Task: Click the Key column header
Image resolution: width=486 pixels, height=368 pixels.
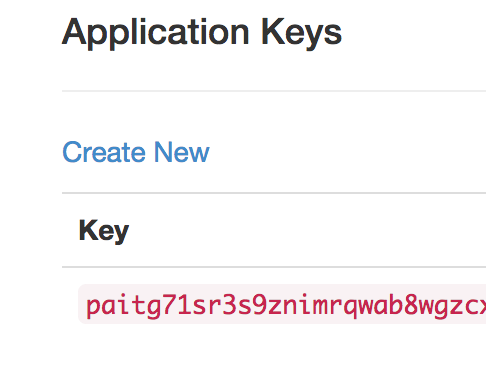Action: [x=104, y=231]
